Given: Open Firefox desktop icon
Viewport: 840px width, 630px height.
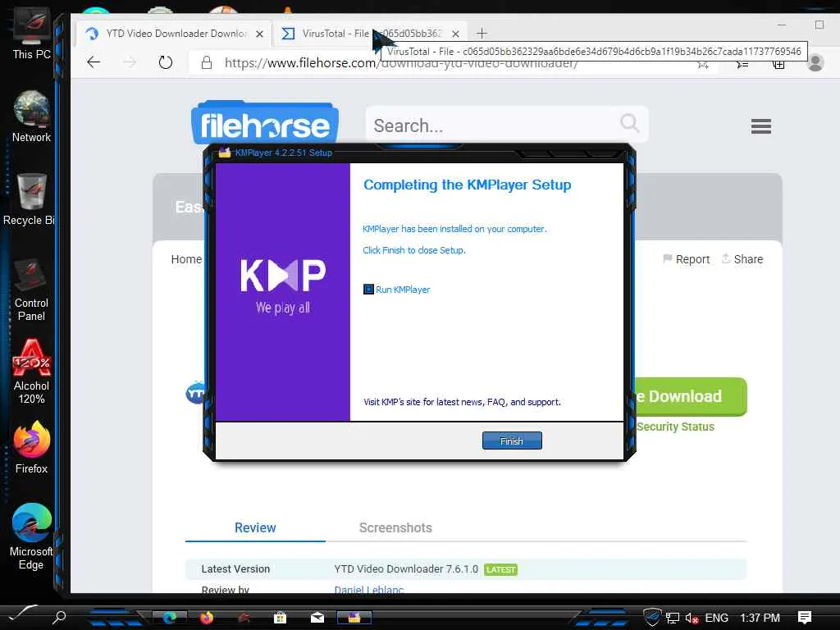Looking at the screenshot, I should pos(32,447).
